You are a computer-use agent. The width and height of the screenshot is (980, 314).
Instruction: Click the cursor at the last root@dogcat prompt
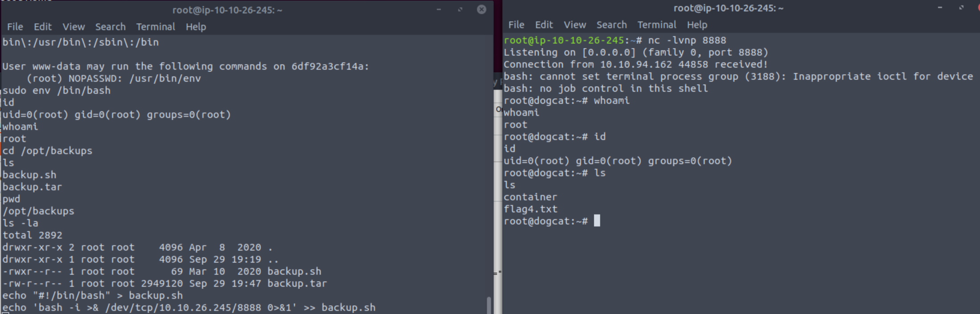597,221
